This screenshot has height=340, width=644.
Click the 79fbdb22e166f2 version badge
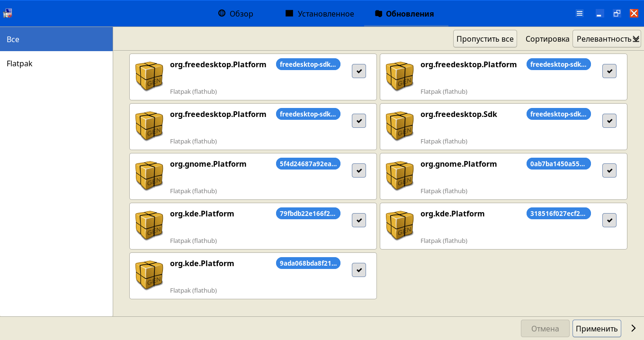tap(308, 214)
